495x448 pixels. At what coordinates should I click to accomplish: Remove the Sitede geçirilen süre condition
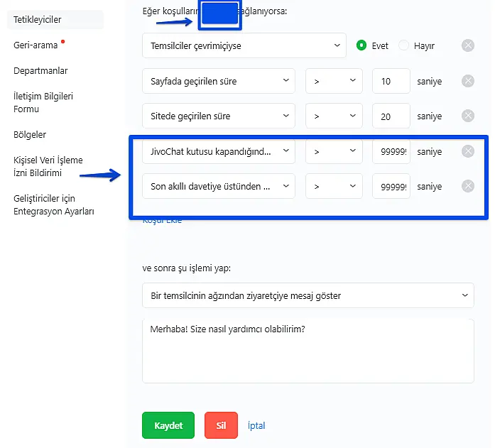click(x=468, y=116)
